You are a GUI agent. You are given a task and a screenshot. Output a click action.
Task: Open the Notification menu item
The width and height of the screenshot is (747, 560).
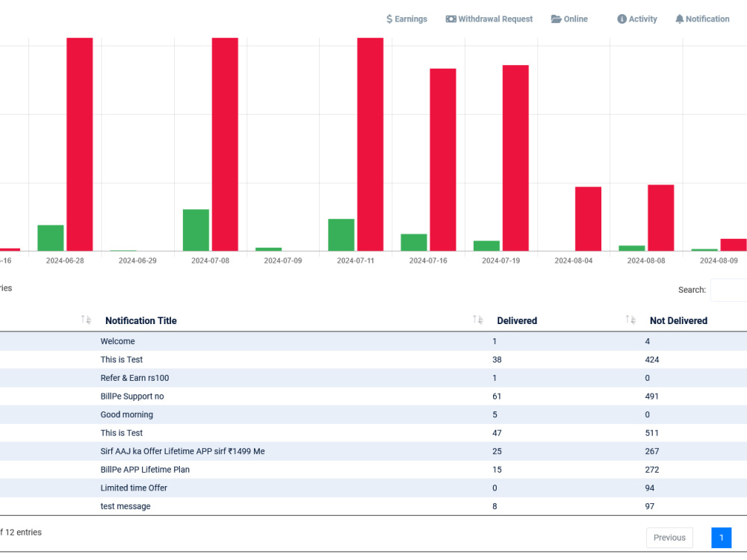pyautogui.click(x=702, y=19)
